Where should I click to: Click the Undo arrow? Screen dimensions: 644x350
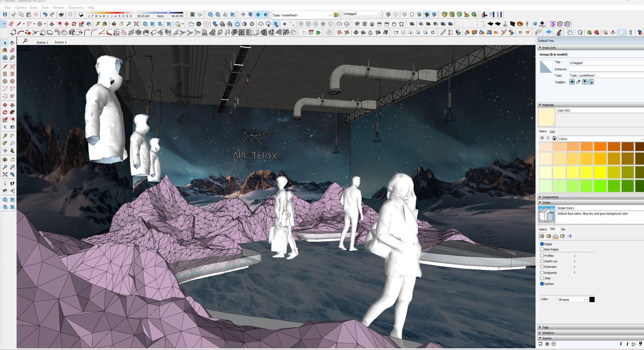point(45,14)
